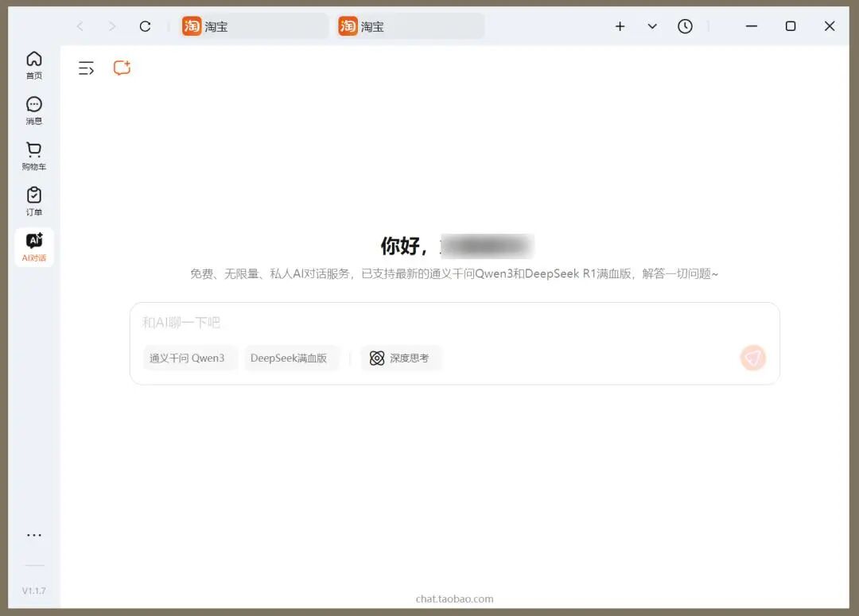Open the 购物车 shopping cart icon
Image resolution: width=859 pixels, height=616 pixels.
[33, 154]
